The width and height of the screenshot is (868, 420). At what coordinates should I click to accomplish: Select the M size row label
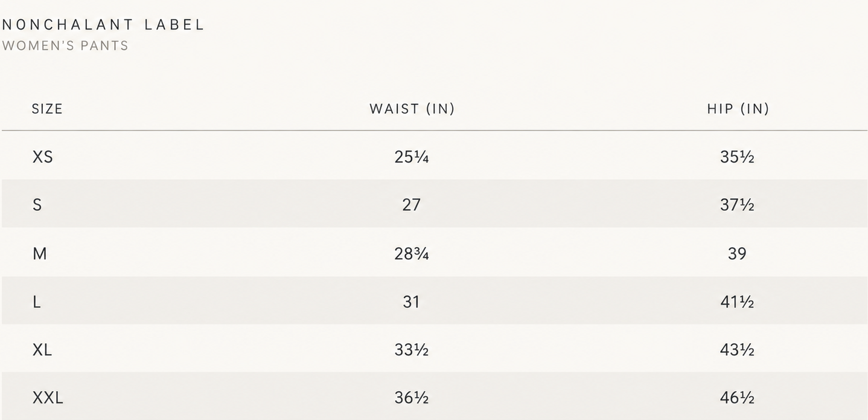[39, 253]
